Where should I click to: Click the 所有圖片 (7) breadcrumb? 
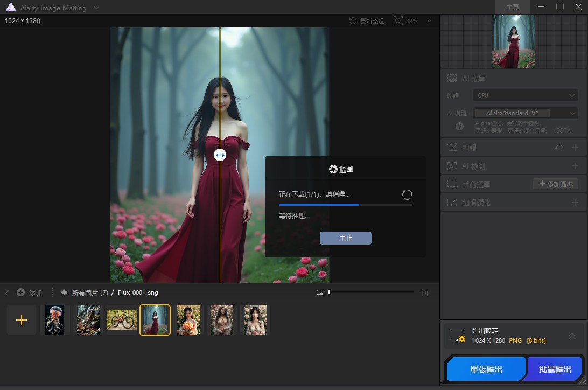[x=90, y=292]
